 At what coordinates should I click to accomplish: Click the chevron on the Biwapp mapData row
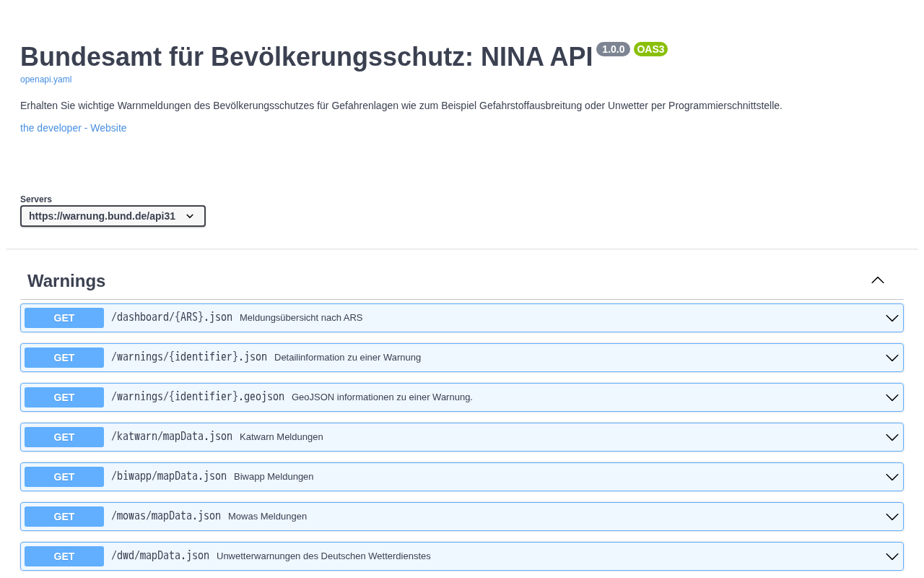[x=892, y=477]
